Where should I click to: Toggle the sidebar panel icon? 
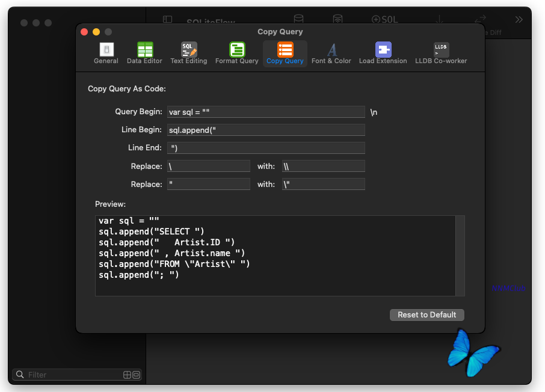(168, 19)
